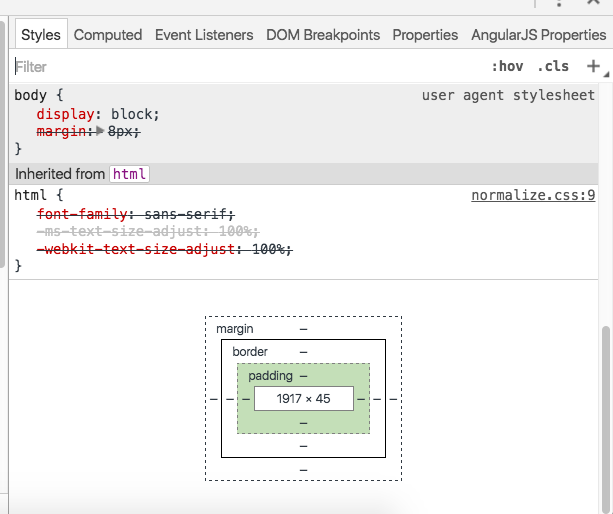This screenshot has height=514, width=613.
Task: Open the Computed tab
Action: pos(108,35)
